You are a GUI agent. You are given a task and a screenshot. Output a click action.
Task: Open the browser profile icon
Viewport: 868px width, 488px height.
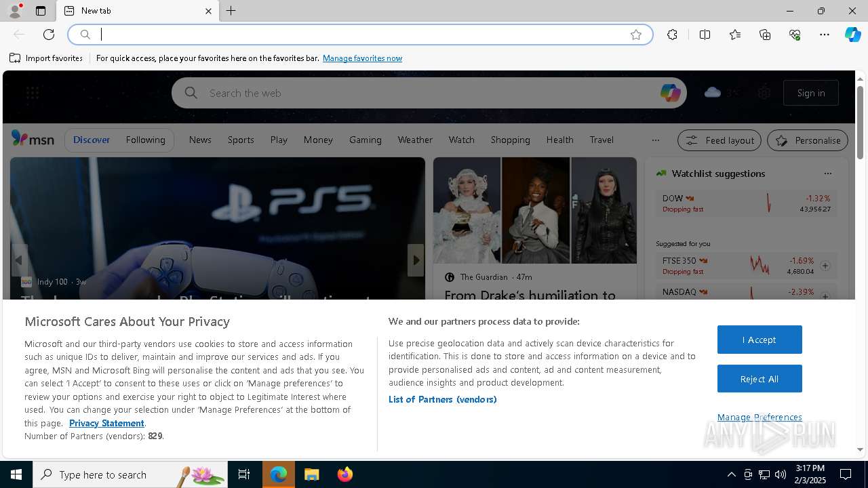point(14,11)
